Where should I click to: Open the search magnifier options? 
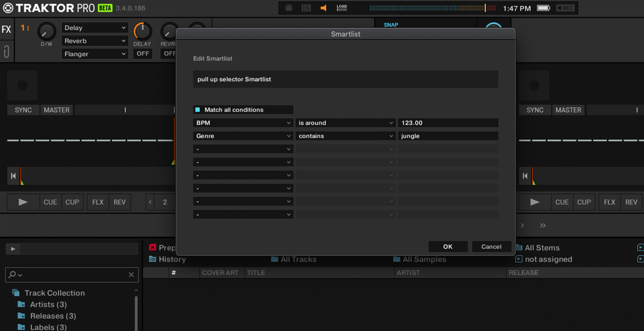click(15, 275)
